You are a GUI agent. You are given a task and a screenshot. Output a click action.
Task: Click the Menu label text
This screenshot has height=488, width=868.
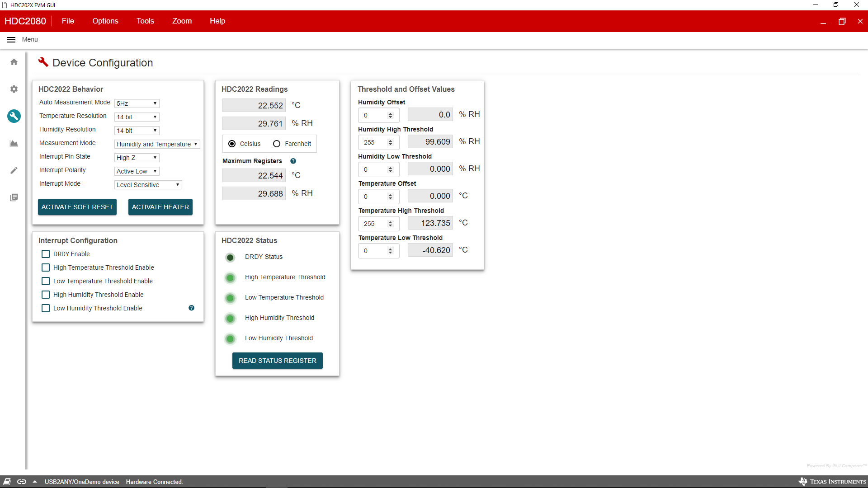(x=30, y=40)
